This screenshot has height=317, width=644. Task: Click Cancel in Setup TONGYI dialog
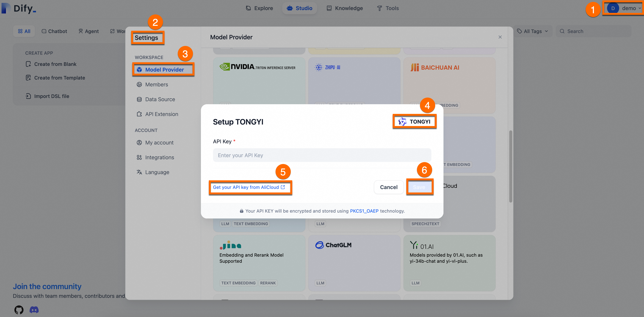pos(389,187)
